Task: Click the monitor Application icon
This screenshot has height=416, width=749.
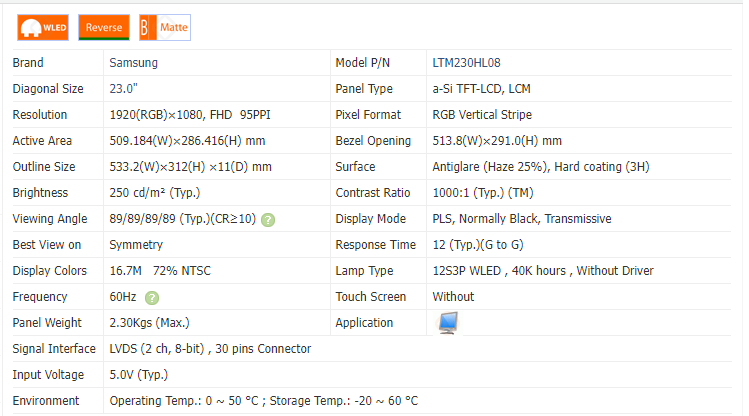Action: click(448, 323)
